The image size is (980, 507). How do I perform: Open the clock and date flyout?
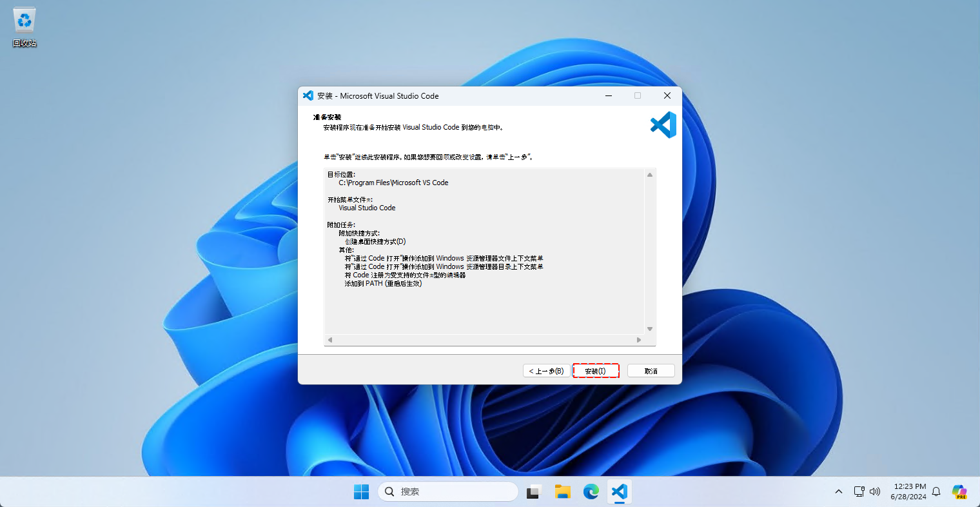click(x=909, y=492)
